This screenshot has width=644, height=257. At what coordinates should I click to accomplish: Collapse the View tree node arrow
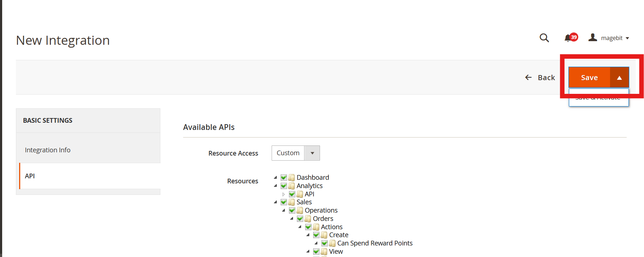point(308,252)
